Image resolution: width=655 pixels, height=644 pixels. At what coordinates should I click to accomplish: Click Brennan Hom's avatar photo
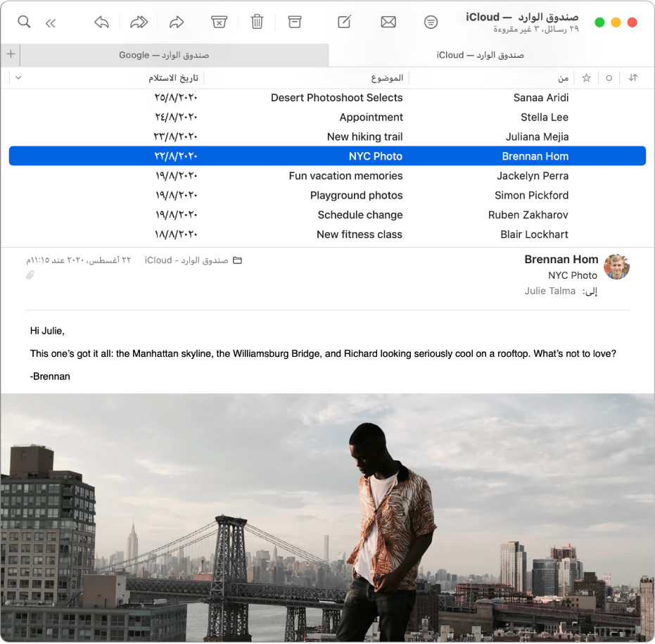click(x=616, y=267)
